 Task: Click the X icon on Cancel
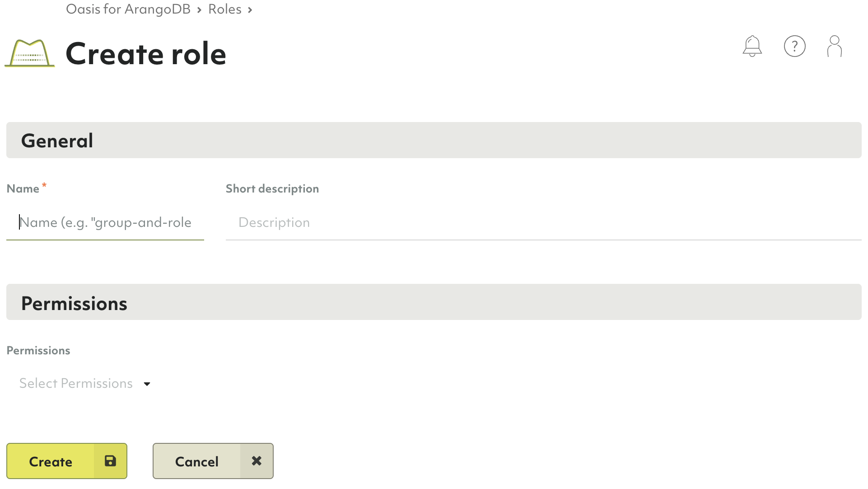coord(257,461)
